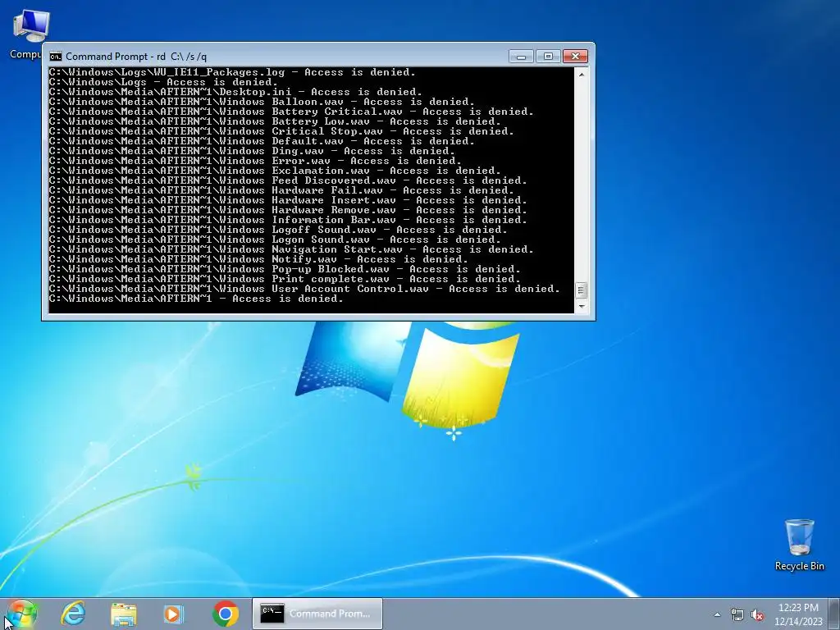The height and width of the screenshot is (630, 840).
Task: Open the network status tray icon
Action: (x=737, y=614)
